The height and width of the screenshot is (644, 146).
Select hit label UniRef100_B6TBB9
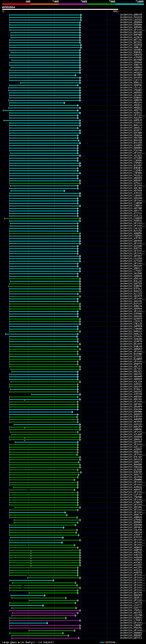[131, 75]
